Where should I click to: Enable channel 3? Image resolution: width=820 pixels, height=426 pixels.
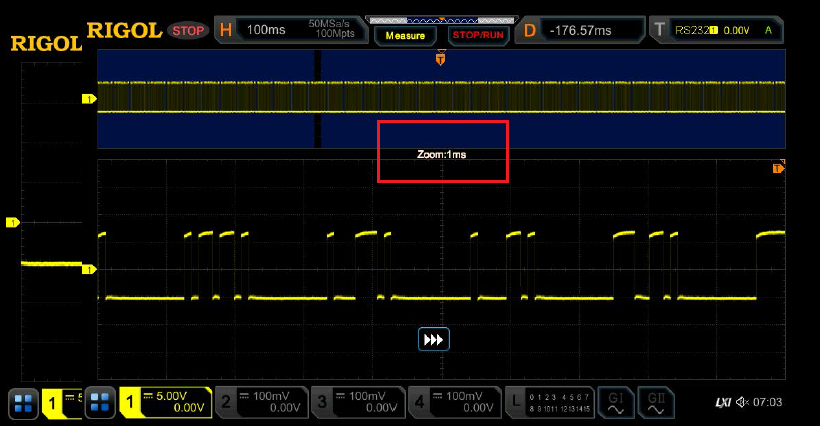click(357, 403)
